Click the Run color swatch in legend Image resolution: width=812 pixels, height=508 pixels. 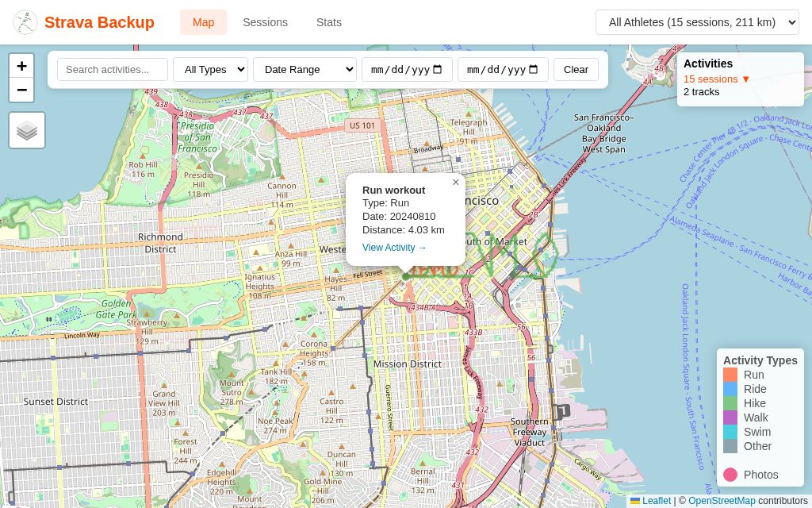click(730, 375)
